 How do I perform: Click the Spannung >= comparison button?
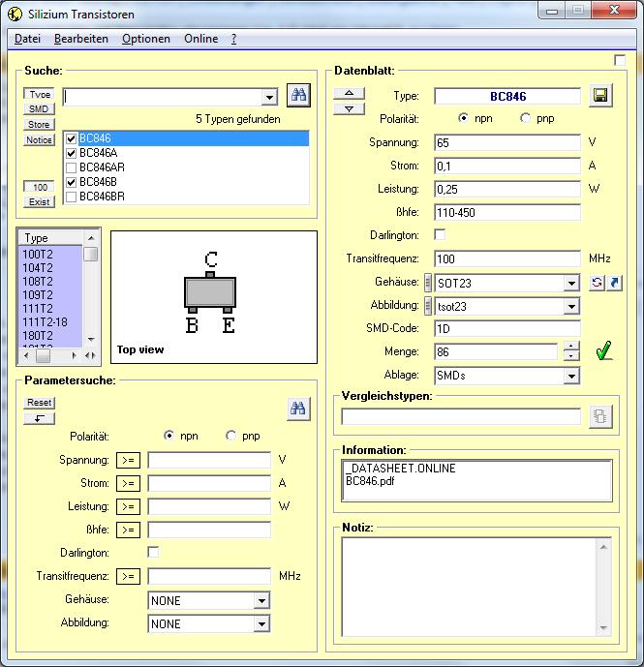point(128,460)
